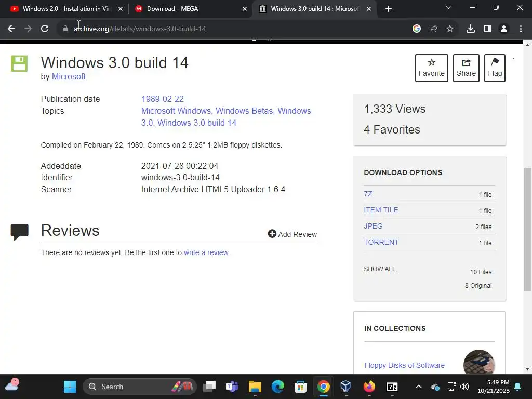
Task: Open VirtualBox from taskbar
Action: (x=345, y=387)
